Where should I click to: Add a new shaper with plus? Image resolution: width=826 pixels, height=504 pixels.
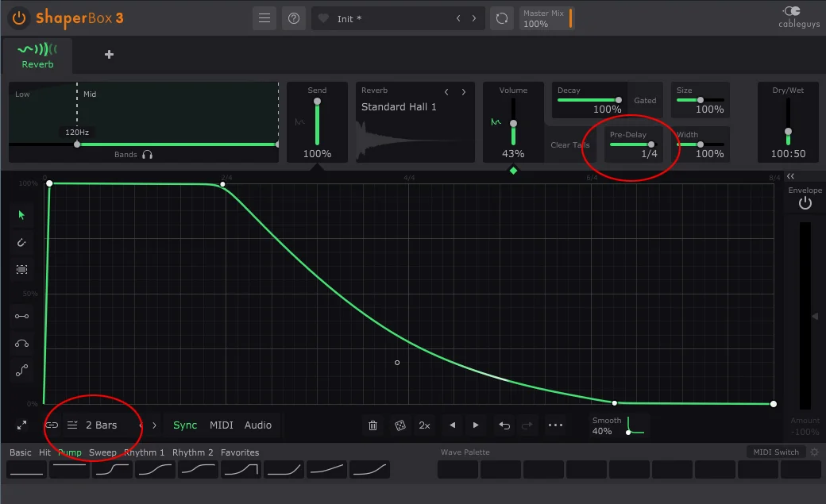click(109, 54)
